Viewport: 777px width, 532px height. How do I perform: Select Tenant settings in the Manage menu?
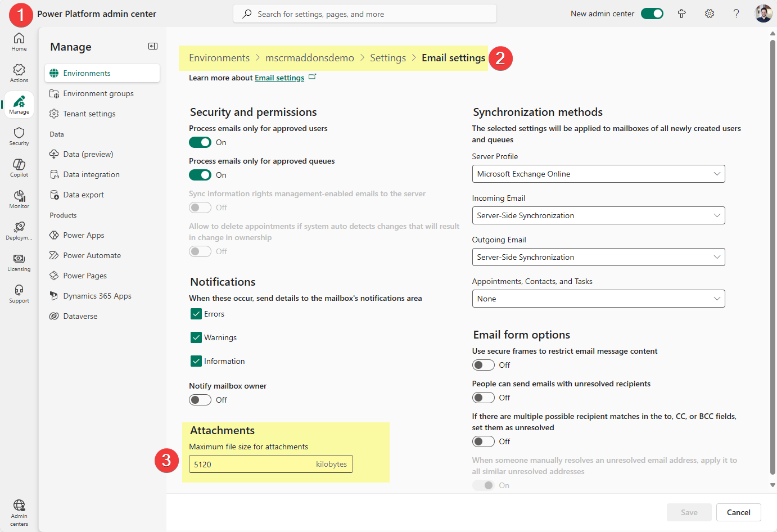[89, 114]
